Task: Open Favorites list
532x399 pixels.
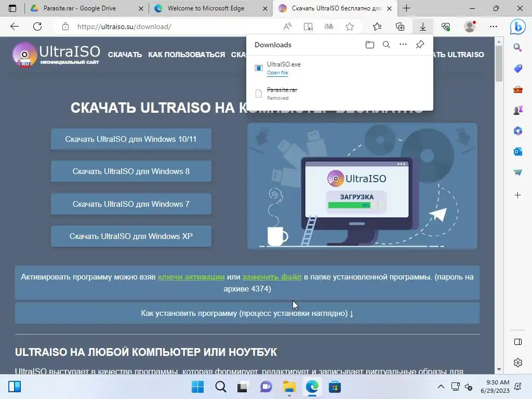Action: point(377,26)
